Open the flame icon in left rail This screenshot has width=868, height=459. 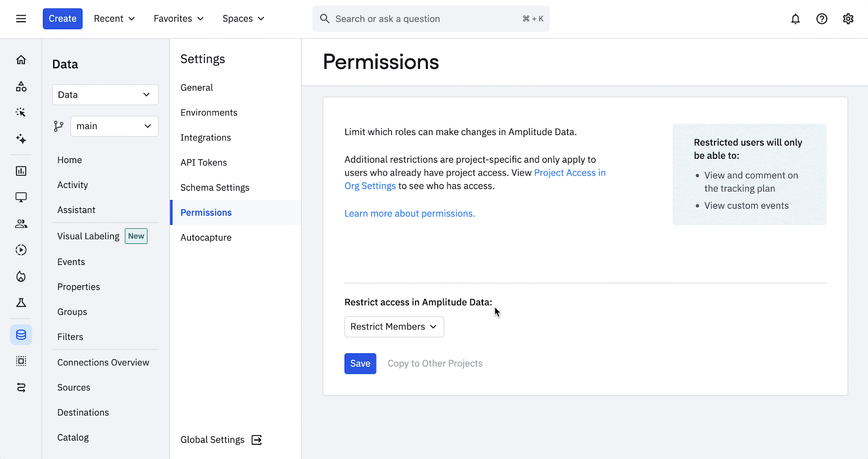click(21, 276)
